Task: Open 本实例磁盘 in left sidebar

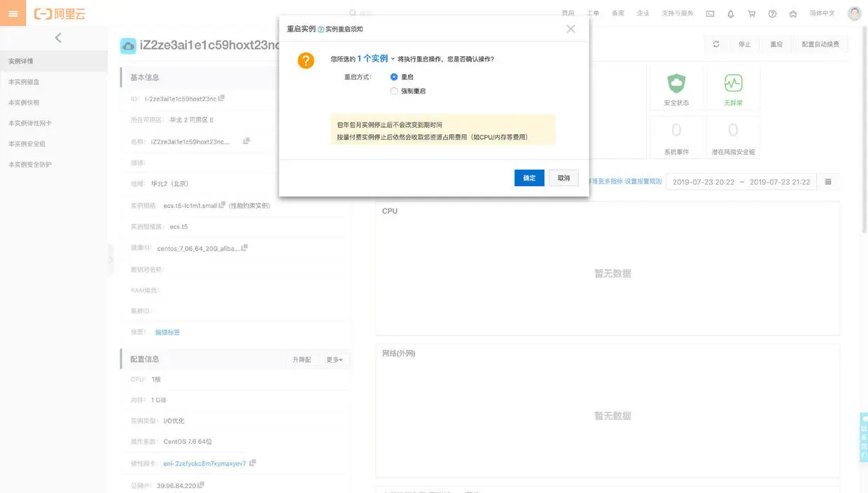Action: pos(24,82)
